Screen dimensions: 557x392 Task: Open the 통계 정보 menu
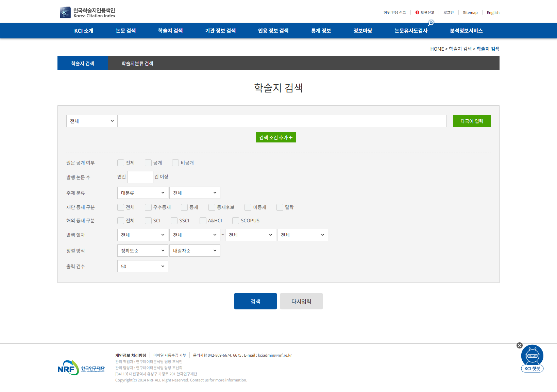pyautogui.click(x=321, y=31)
